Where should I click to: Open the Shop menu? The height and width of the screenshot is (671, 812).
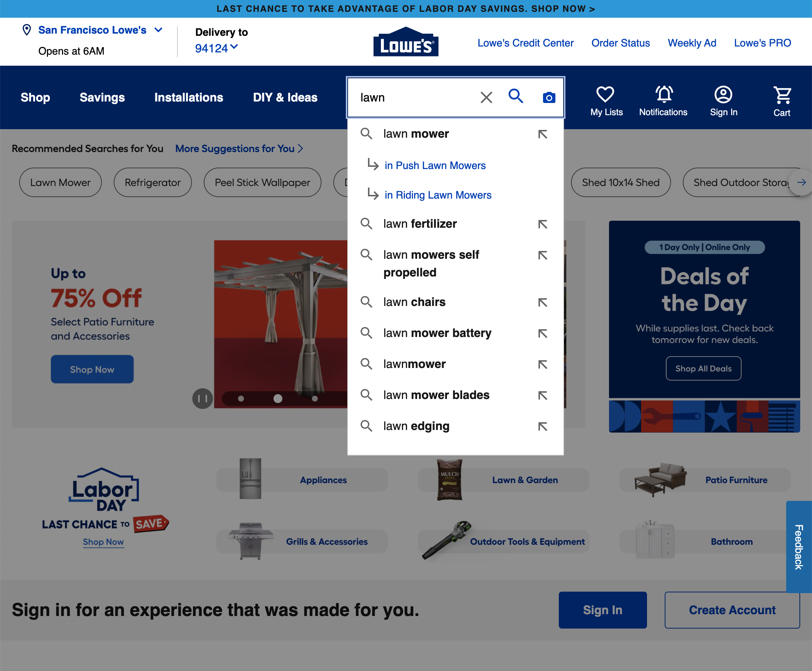pyautogui.click(x=35, y=97)
